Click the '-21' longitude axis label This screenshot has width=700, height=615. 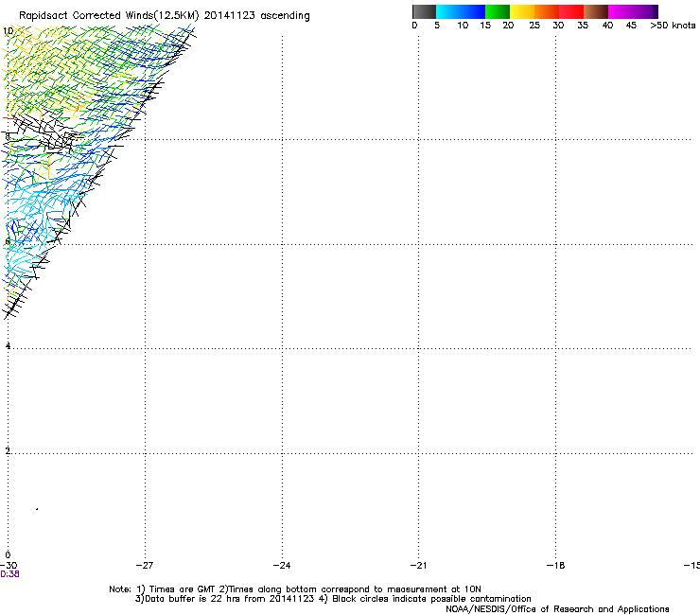coord(418,566)
